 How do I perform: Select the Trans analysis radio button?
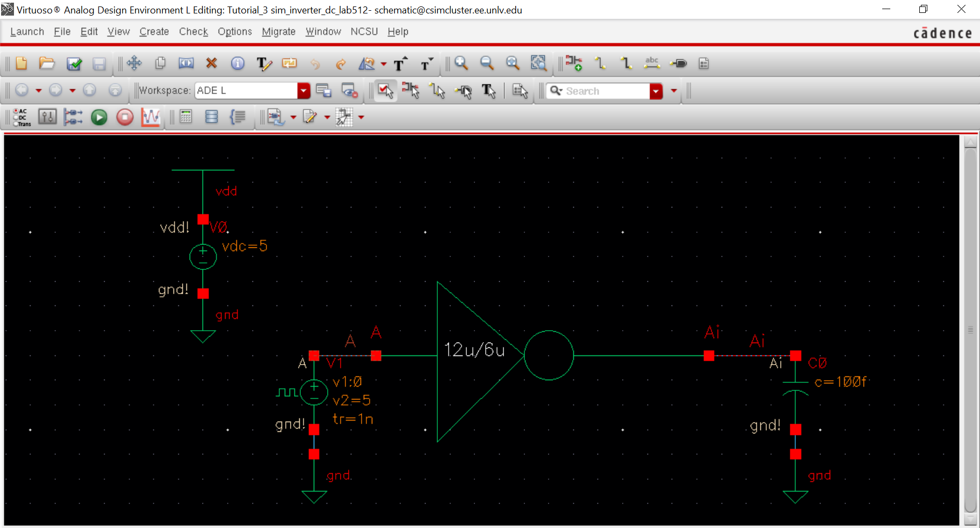tap(16, 124)
